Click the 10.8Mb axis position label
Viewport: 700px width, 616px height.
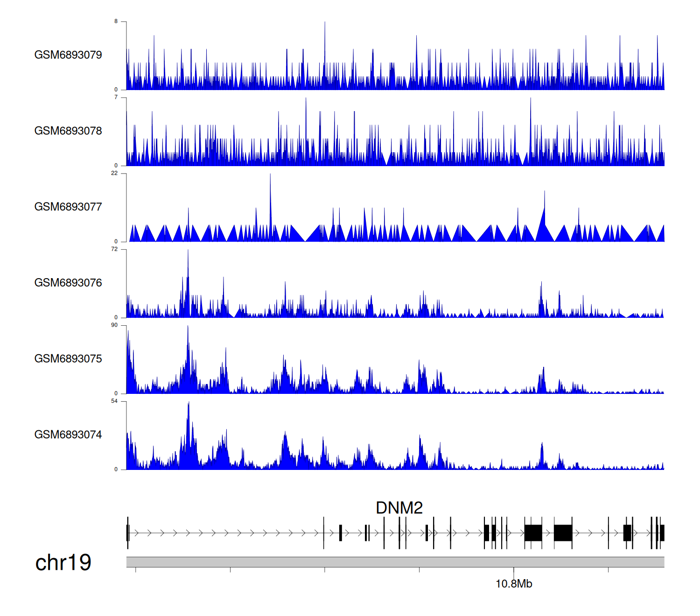[x=513, y=584]
